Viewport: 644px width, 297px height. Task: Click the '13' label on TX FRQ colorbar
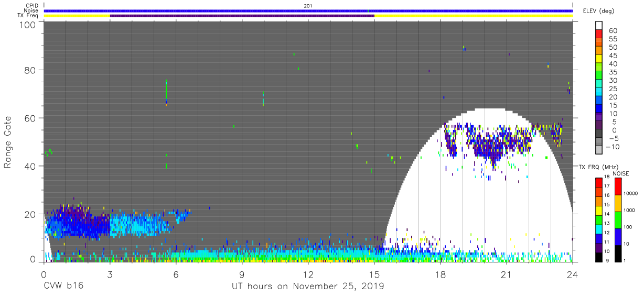(607, 223)
